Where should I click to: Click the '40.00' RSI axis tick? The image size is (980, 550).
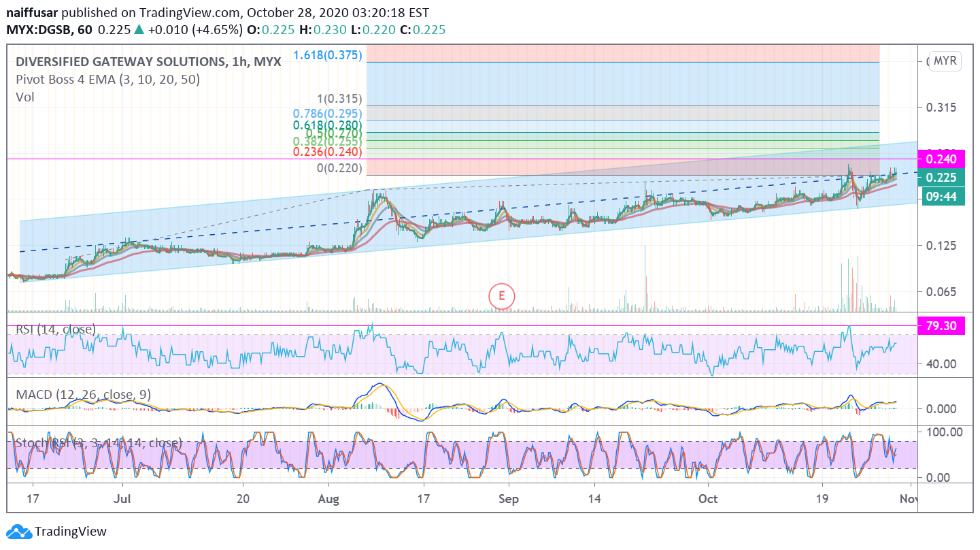coord(941,363)
